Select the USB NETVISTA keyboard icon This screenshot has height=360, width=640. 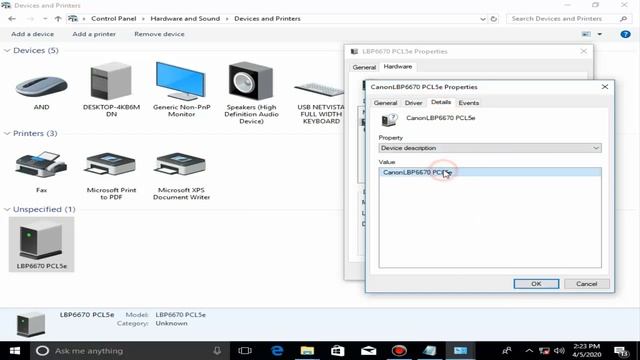pyautogui.click(x=319, y=89)
